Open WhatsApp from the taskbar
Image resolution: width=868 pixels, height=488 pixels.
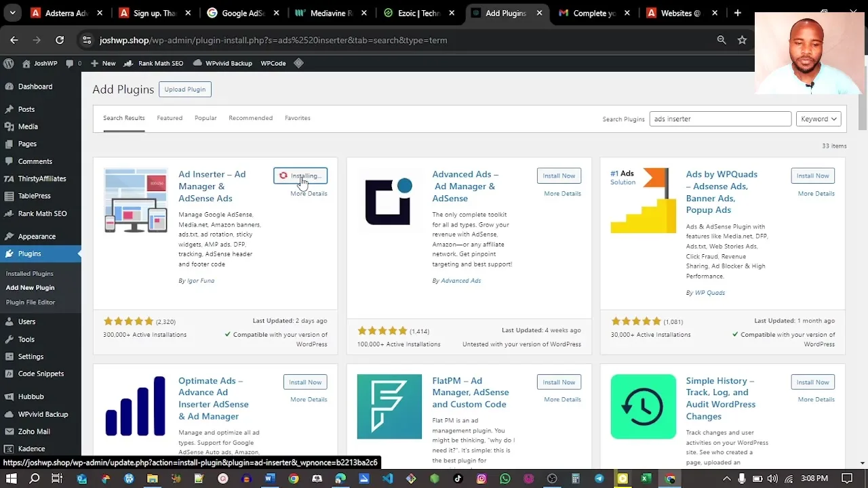point(505,479)
